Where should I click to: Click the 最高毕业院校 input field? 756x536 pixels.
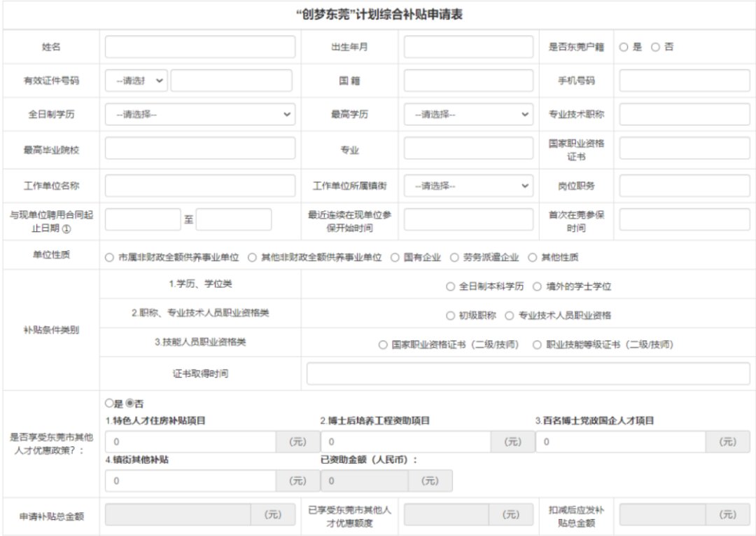[199, 149]
